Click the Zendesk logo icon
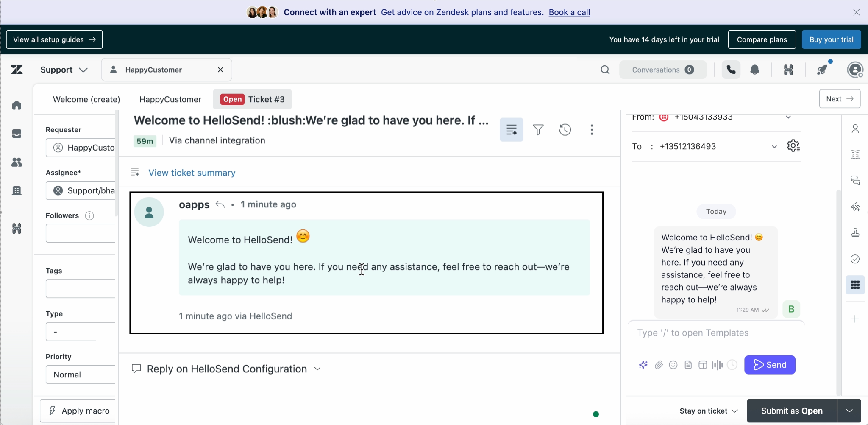868x425 pixels. click(x=17, y=70)
